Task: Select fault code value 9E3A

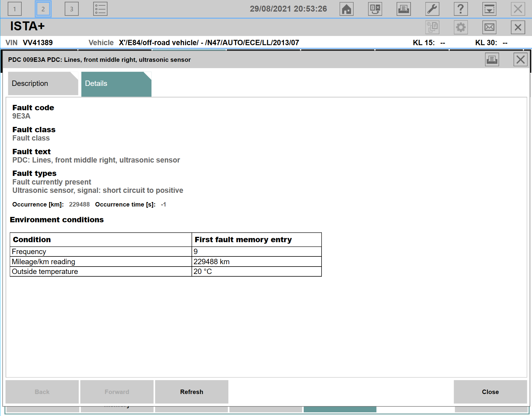Action: (21, 116)
